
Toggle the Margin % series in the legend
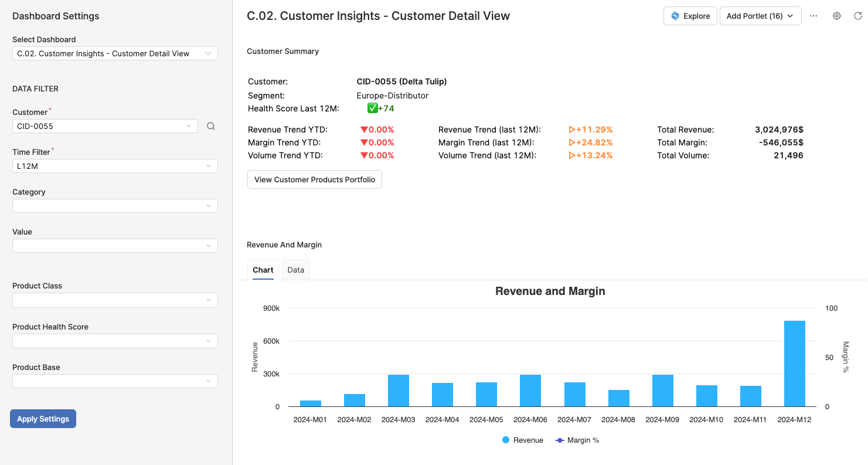click(x=577, y=440)
